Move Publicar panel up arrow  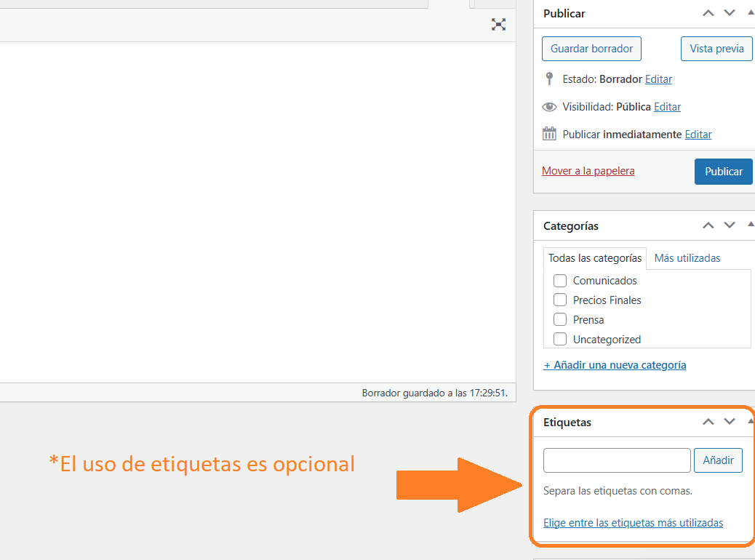pyautogui.click(x=708, y=13)
